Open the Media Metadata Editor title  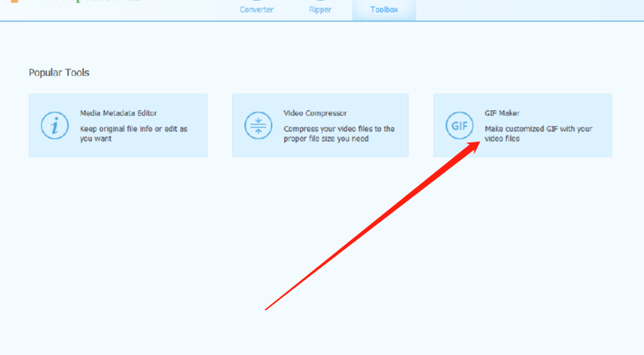(118, 113)
